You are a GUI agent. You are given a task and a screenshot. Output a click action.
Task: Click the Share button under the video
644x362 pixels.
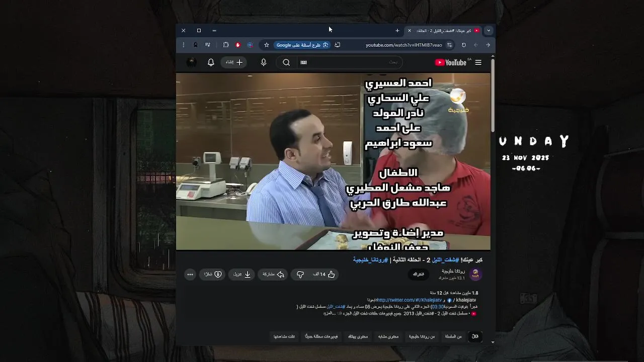(x=274, y=275)
